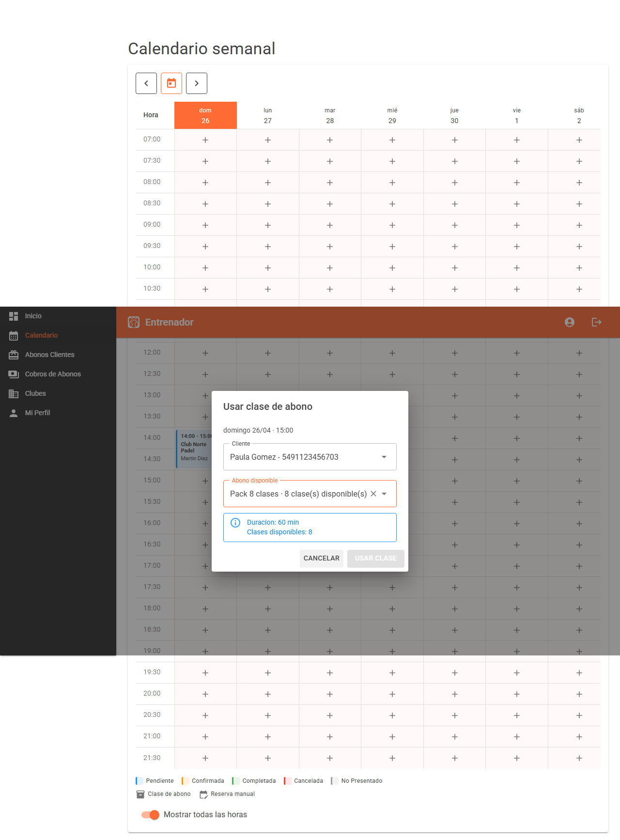Select Calendario in the sidebar
This screenshot has width=620, height=840.
click(58, 335)
